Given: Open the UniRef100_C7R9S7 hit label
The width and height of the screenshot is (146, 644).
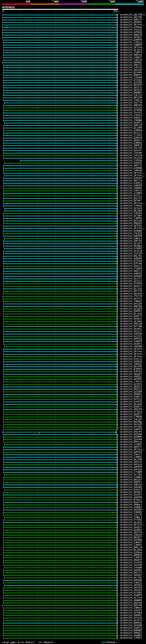Looking at the screenshot, I should tap(131, 638).
